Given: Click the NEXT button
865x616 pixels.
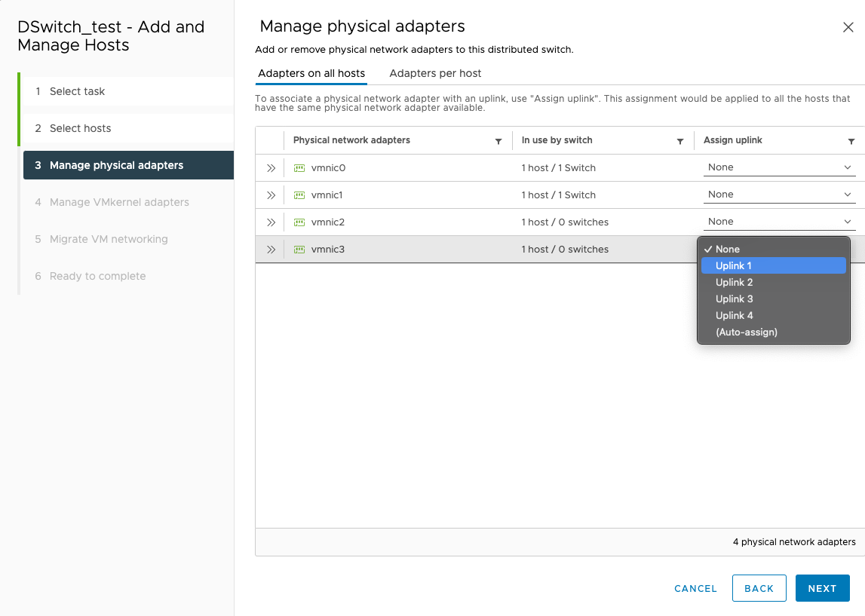Looking at the screenshot, I should [823, 588].
